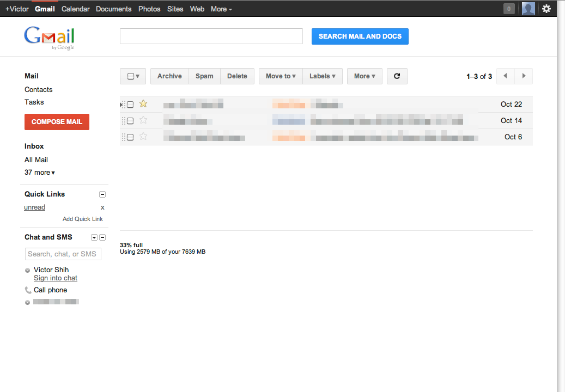Open the email dated Oct 14
The image size is (565, 392).
pyautogui.click(x=326, y=120)
